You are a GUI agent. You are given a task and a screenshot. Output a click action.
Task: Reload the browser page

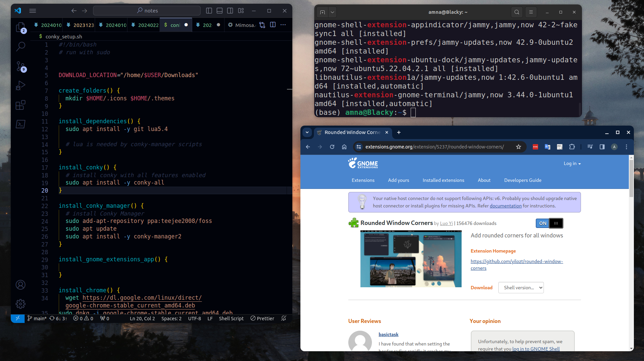pos(332,147)
